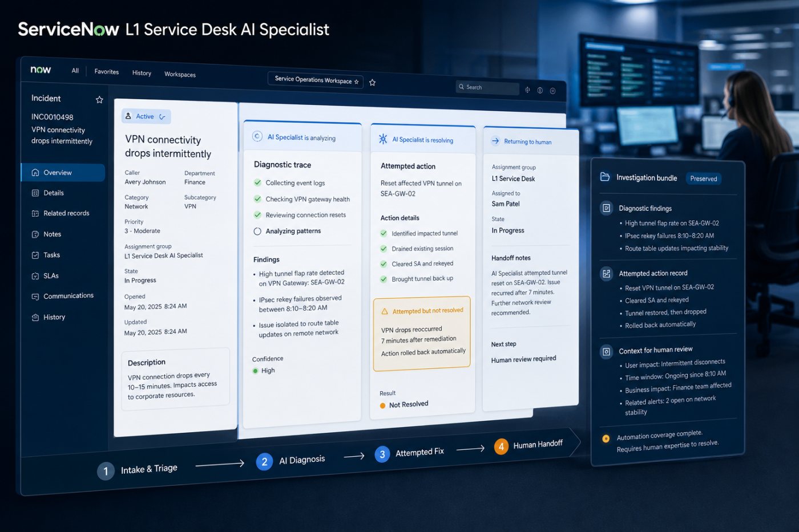Click Human review required text

point(523,359)
